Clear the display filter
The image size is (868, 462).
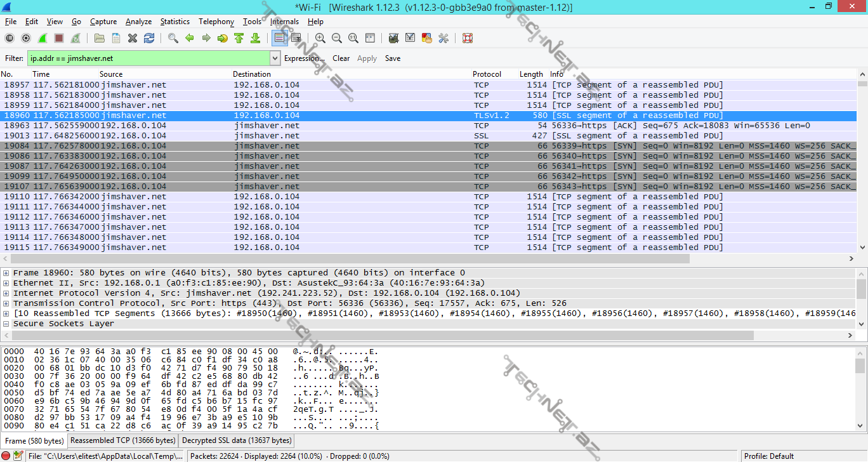click(341, 58)
